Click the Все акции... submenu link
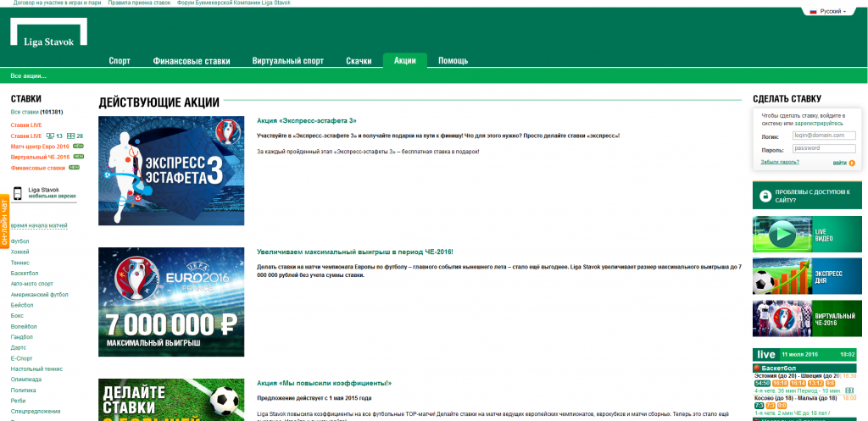The image size is (868, 421). (x=28, y=75)
